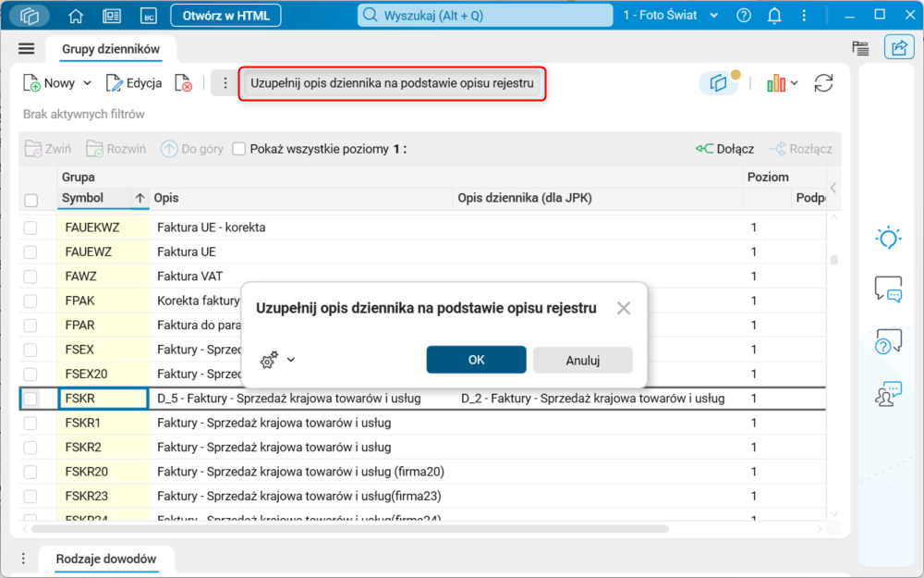The height and width of the screenshot is (578, 924).
Task: Click the FSKR symbol cell
Action: pos(103,399)
